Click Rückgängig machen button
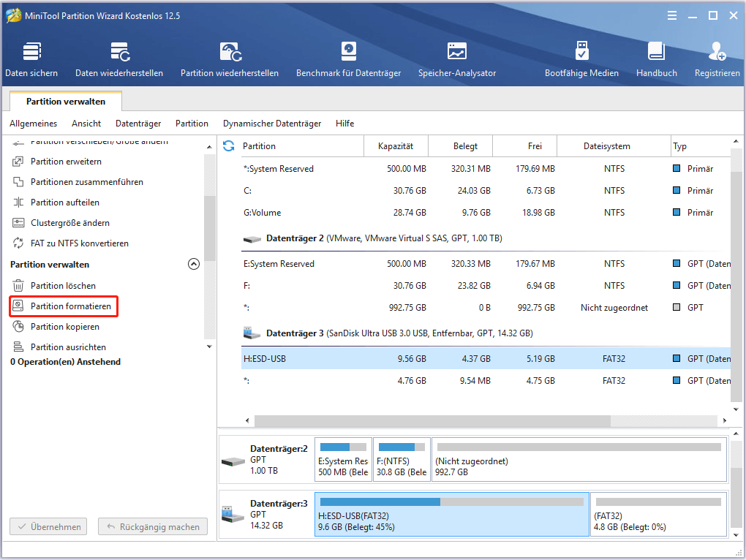The width and height of the screenshot is (746, 560). (x=153, y=526)
